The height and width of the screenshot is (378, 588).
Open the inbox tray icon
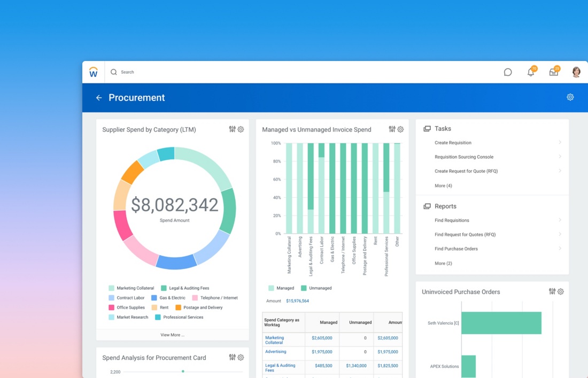tap(553, 72)
